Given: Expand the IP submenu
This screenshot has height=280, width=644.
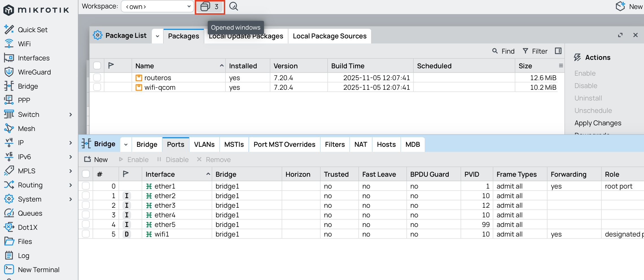Looking at the screenshot, I should 71,143.
